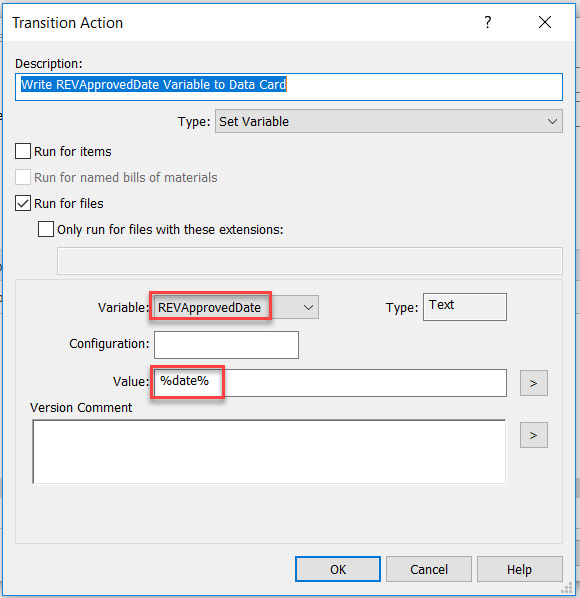Open the Set Variable type dropdown
The height and width of the screenshot is (598, 580).
pos(389,121)
